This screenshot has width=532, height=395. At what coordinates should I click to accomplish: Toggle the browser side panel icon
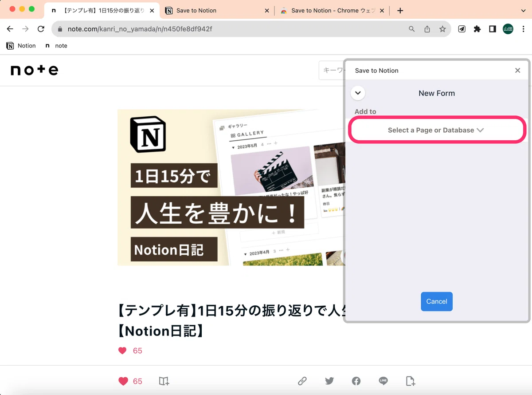pyautogui.click(x=492, y=29)
